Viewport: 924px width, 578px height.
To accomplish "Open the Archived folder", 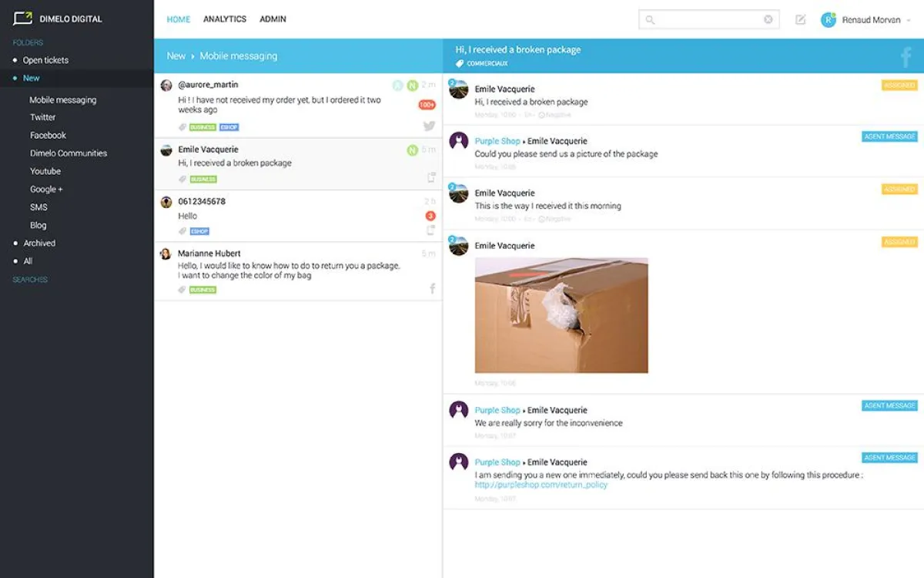I will [x=39, y=243].
